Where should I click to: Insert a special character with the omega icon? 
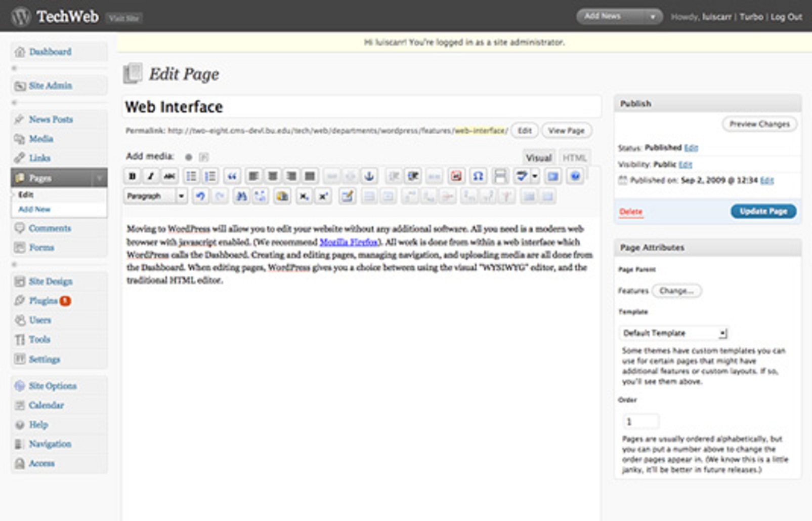[x=478, y=176]
